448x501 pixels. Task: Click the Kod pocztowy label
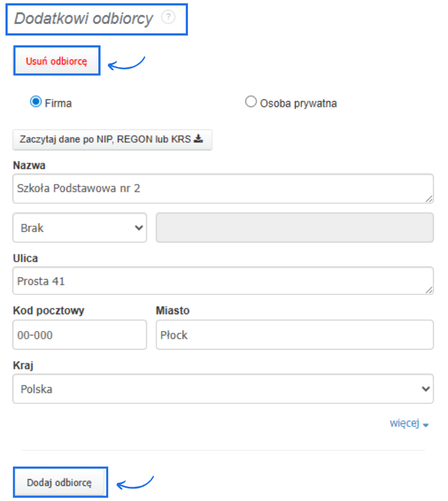tap(49, 311)
